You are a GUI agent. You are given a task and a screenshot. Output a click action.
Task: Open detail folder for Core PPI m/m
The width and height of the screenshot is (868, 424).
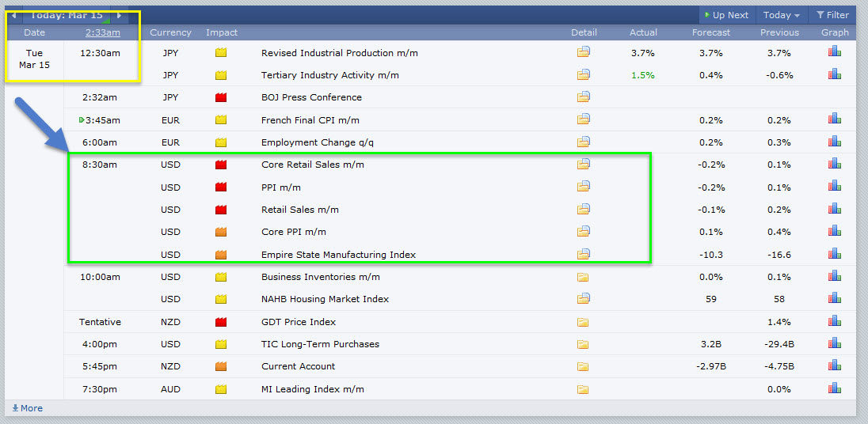click(584, 232)
